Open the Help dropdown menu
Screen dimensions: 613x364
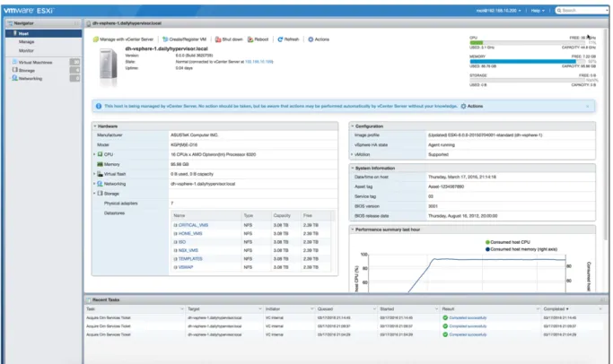538,11
